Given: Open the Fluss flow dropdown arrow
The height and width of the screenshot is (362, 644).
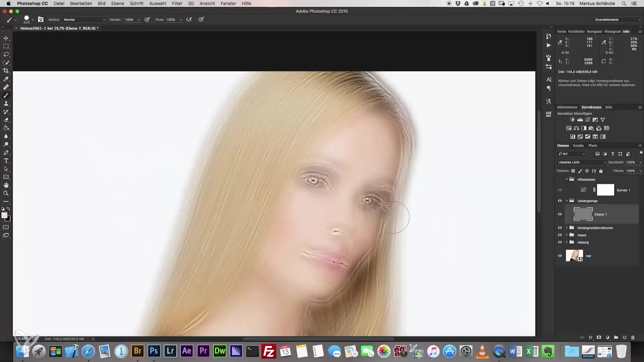Looking at the screenshot, I should [x=181, y=20].
